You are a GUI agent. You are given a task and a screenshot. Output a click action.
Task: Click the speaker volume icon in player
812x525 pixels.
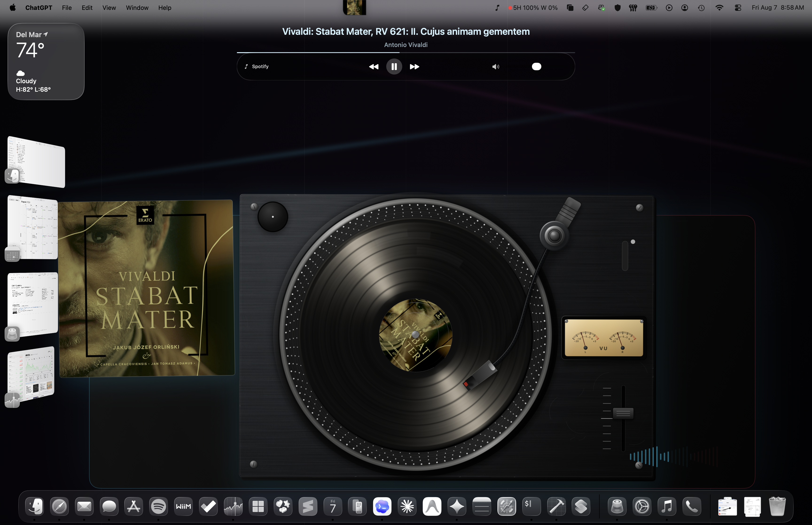click(x=496, y=67)
